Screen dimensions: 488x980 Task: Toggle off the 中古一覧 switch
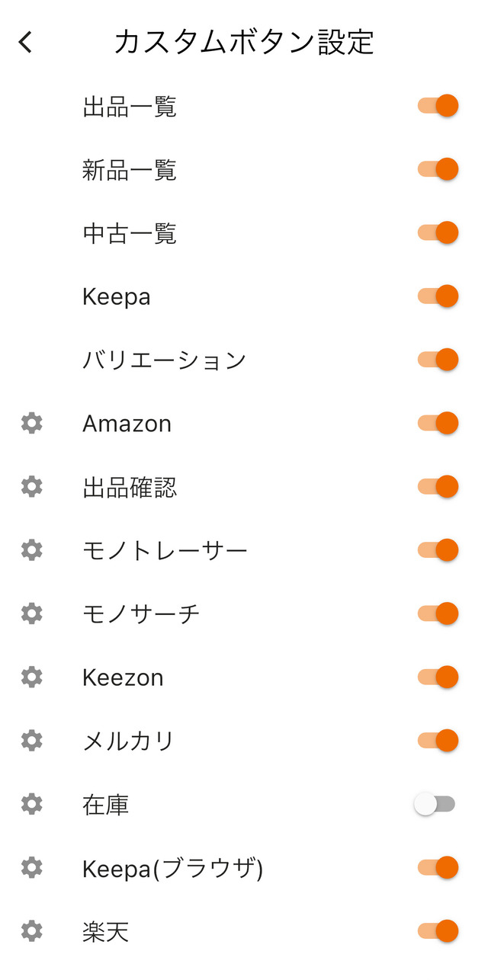point(438,232)
